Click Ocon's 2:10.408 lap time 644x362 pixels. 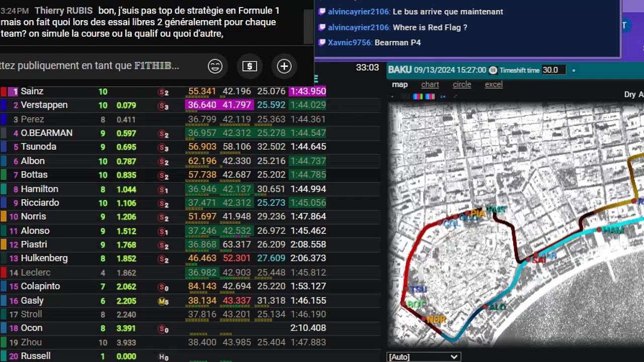pyautogui.click(x=308, y=328)
